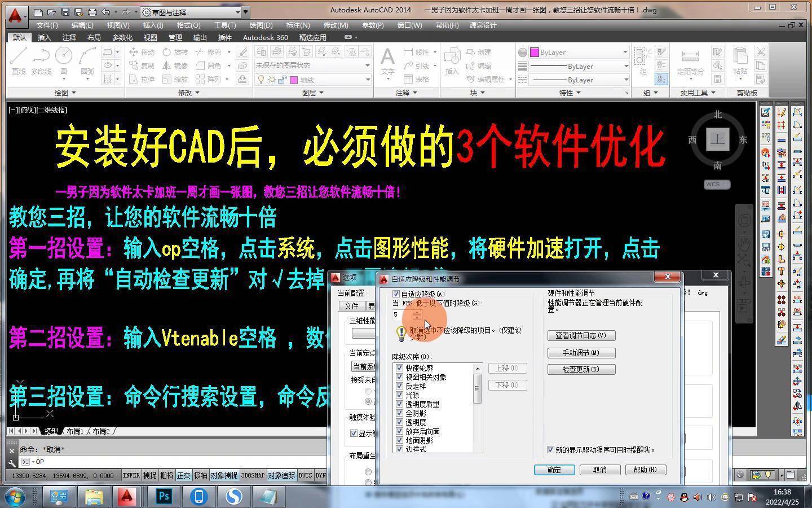Click the 粘贴 (Paste) clipboard icon

click(x=740, y=61)
